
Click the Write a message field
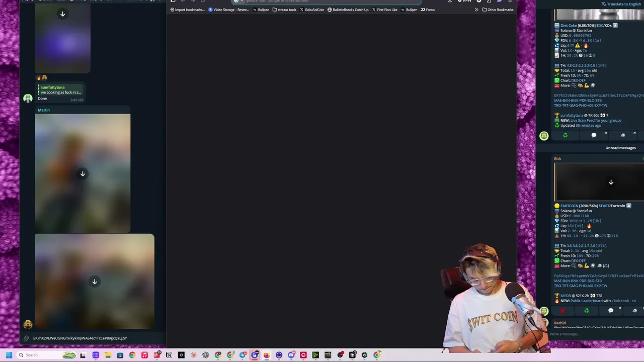click(596, 334)
